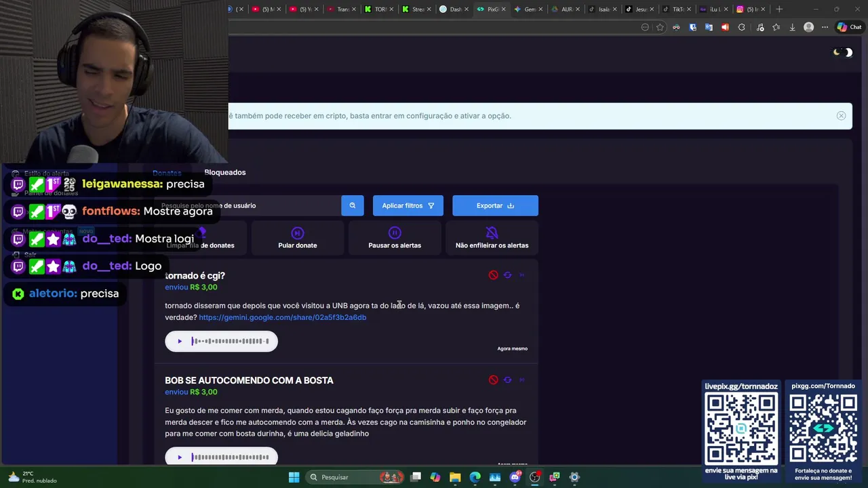
Task: Click Pular donate
Action: 297,239
